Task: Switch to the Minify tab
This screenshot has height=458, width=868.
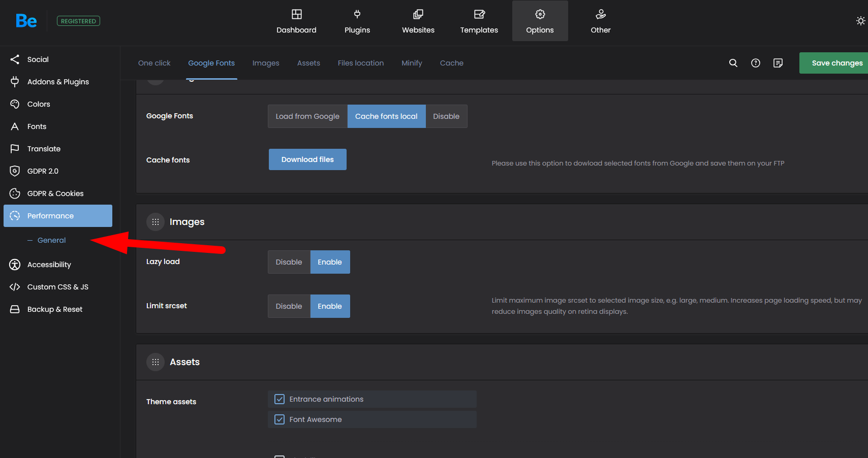Action: coord(412,63)
